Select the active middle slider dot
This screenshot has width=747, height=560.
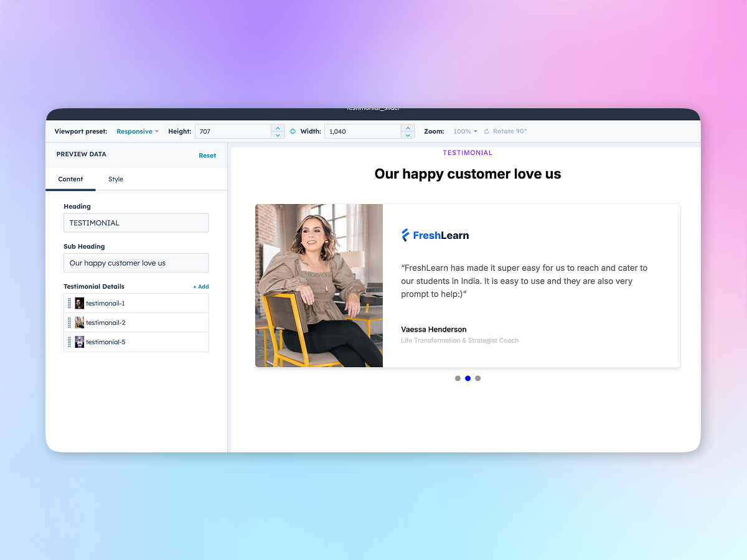click(468, 378)
